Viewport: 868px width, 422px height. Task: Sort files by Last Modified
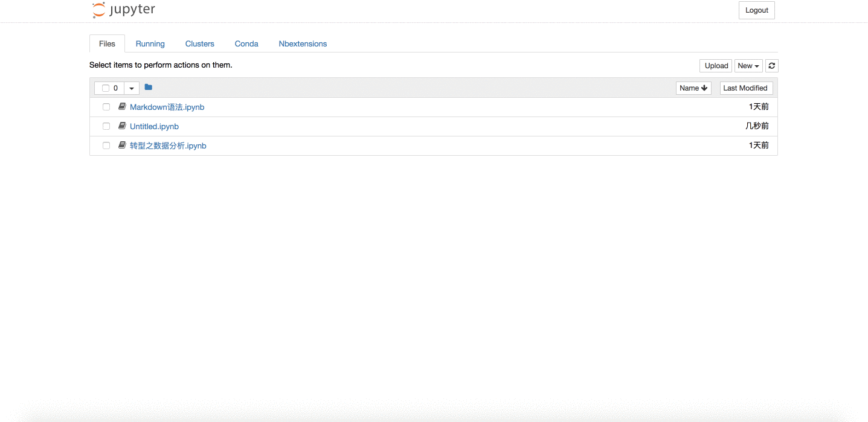point(746,88)
